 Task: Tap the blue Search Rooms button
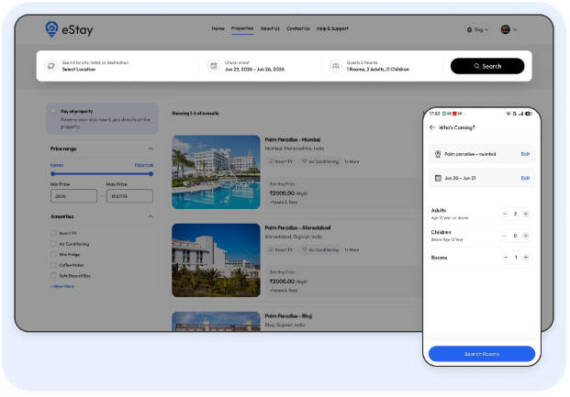482,354
